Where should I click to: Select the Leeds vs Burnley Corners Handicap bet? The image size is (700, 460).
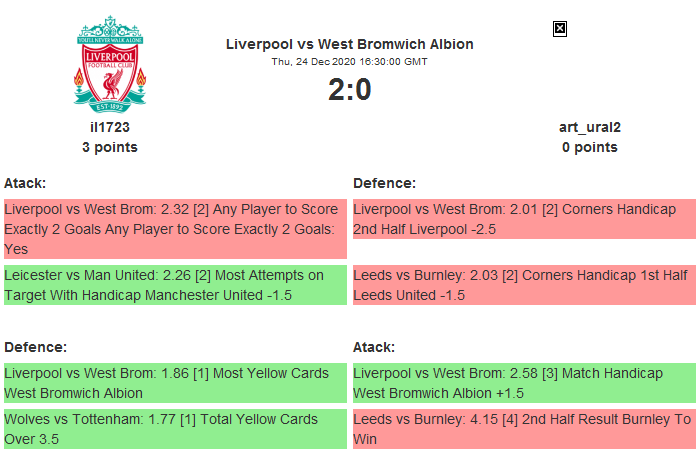(523, 285)
